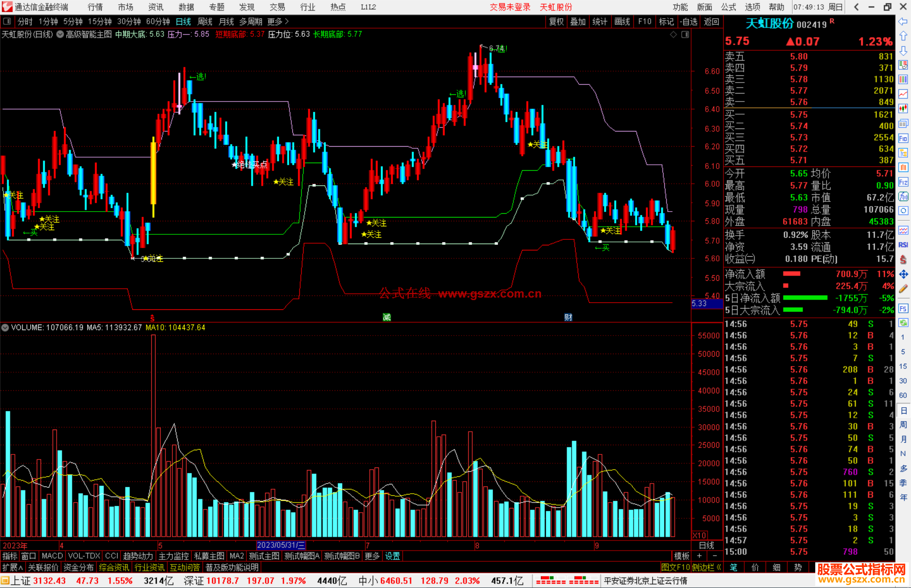911x588 pixels.
Task: Click the blue four-way move arrows icon
Action: point(903,274)
